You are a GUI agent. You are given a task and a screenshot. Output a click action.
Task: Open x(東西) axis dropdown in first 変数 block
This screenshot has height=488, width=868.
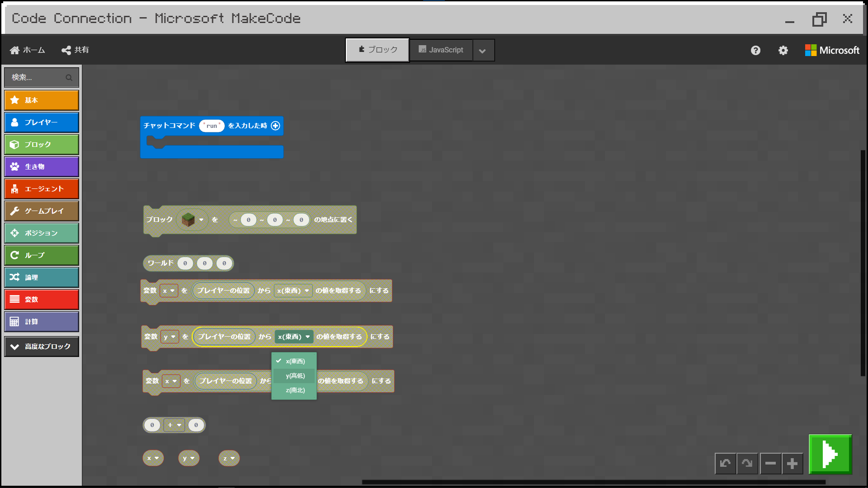pos(293,291)
